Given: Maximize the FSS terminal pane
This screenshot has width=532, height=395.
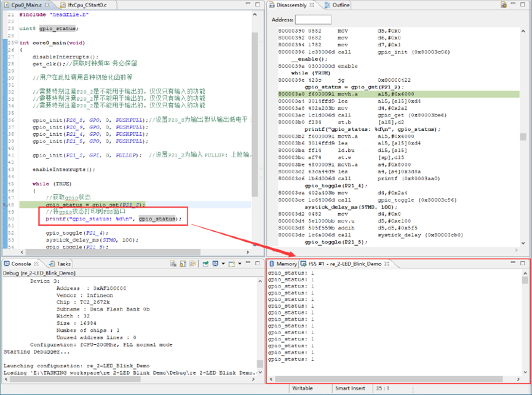Looking at the screenshot, I should [x=523, y=263].
